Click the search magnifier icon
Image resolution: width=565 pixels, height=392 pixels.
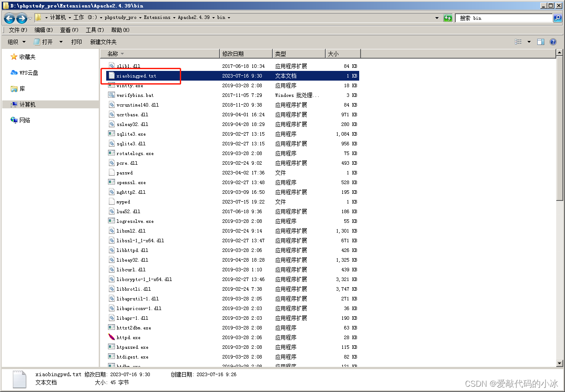557,18
